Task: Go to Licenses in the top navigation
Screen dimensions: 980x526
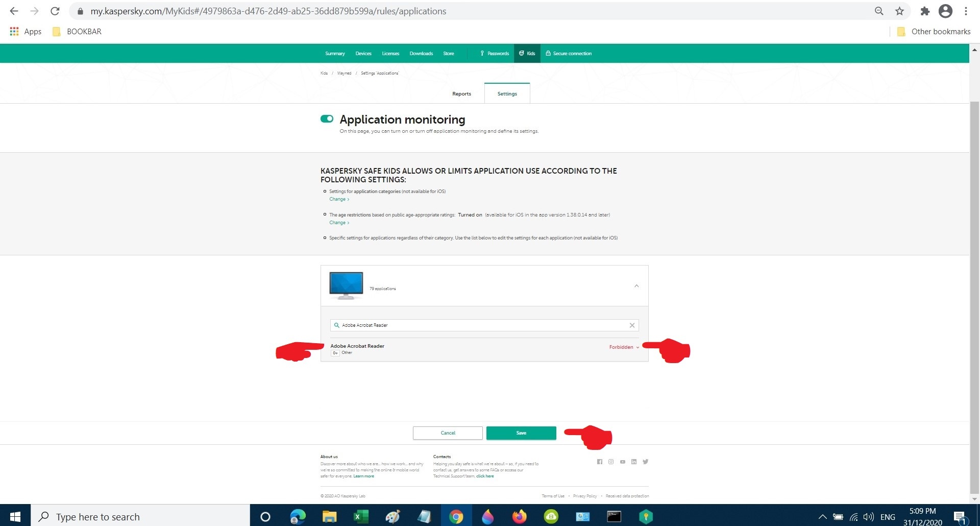Action: pos(390,54)
